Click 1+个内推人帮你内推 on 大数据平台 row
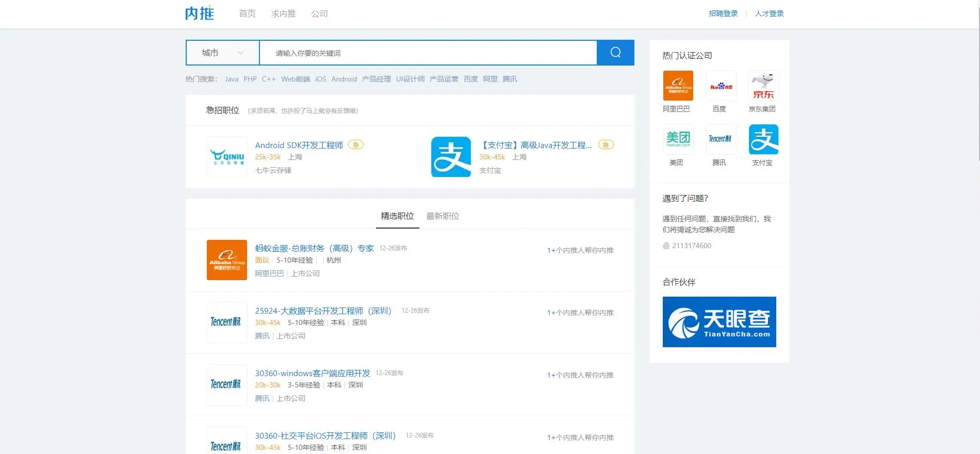Viewport: 980px width, 454px height. [580, 313]
